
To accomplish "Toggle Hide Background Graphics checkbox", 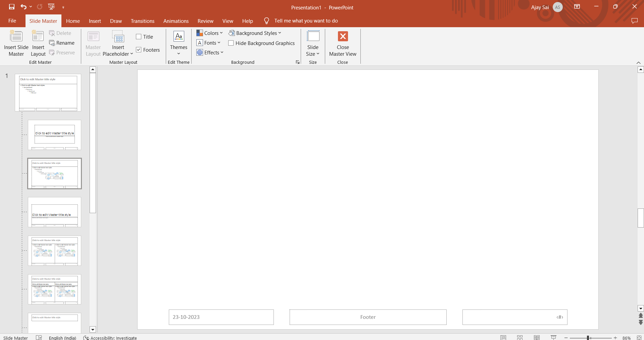I will click(x=231, y=43).
